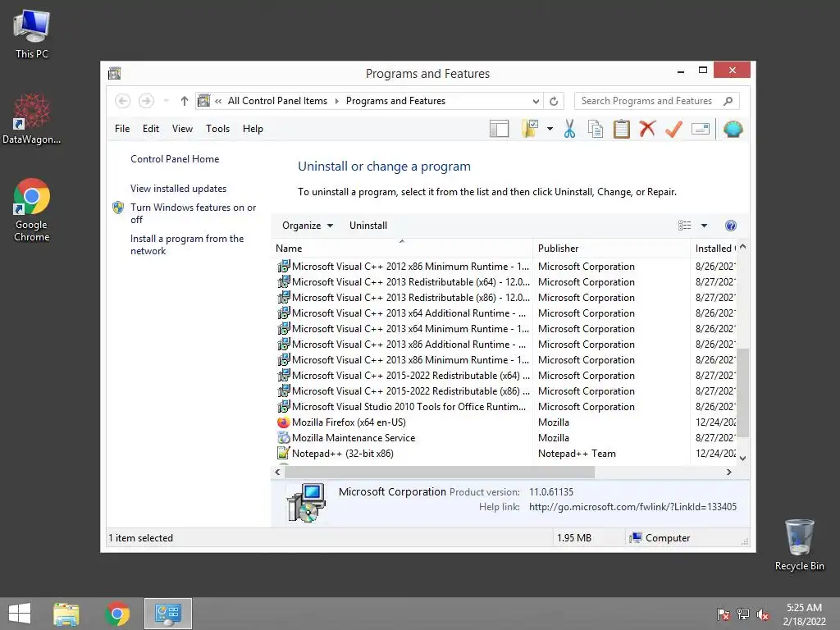
Task: Click the Action Center flag tray icon
Action: 724,614
